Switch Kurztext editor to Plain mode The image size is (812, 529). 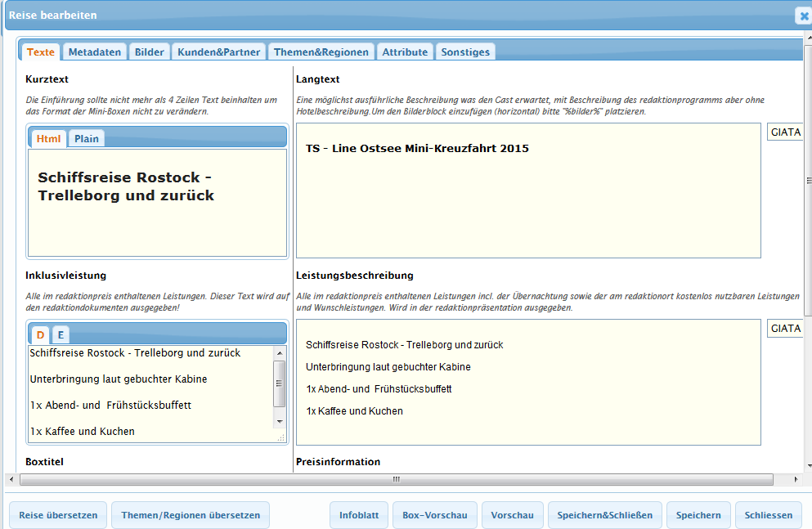[x=87, y=138]
